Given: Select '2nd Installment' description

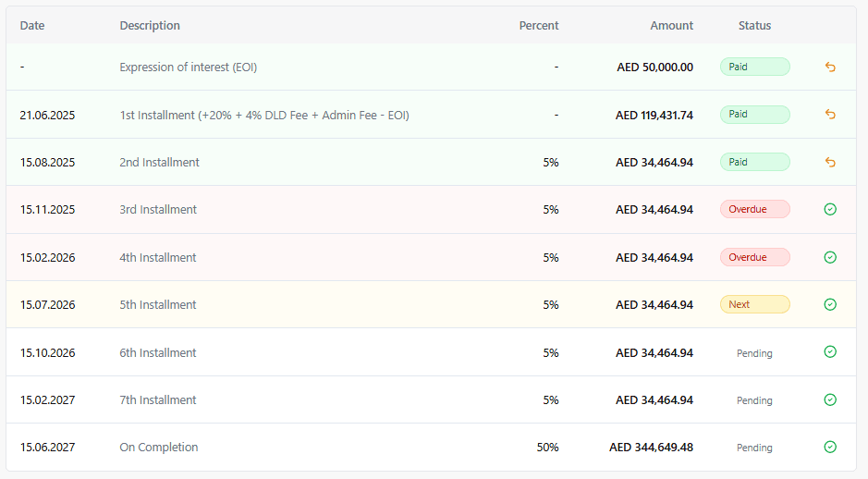Looking at the screenshot, I should (159, 162).
